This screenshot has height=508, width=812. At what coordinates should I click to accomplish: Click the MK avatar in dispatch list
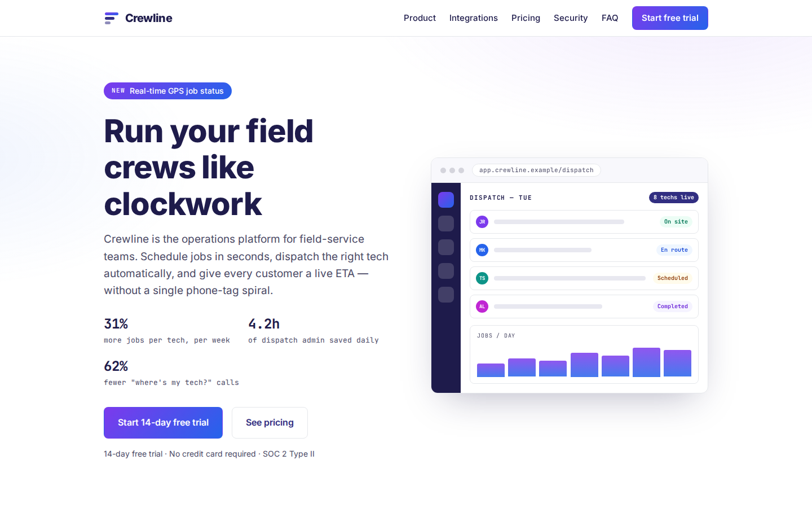482,250
